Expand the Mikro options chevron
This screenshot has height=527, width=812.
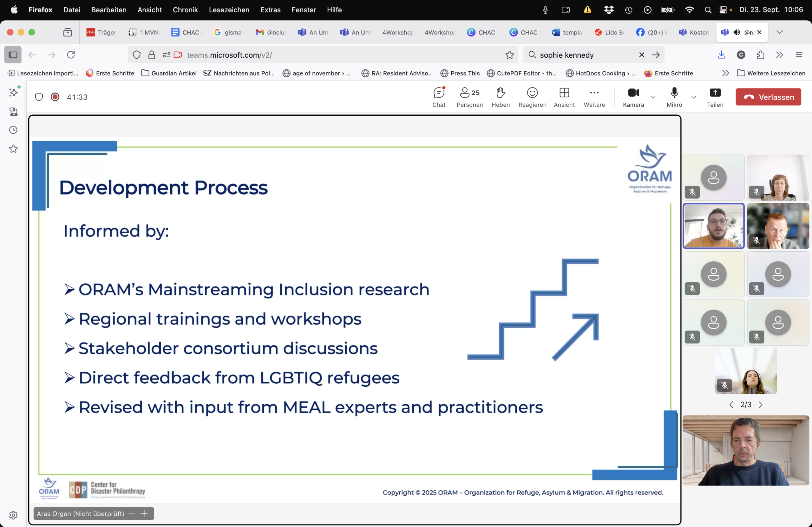pyautogui.click(x=694, y=97)
